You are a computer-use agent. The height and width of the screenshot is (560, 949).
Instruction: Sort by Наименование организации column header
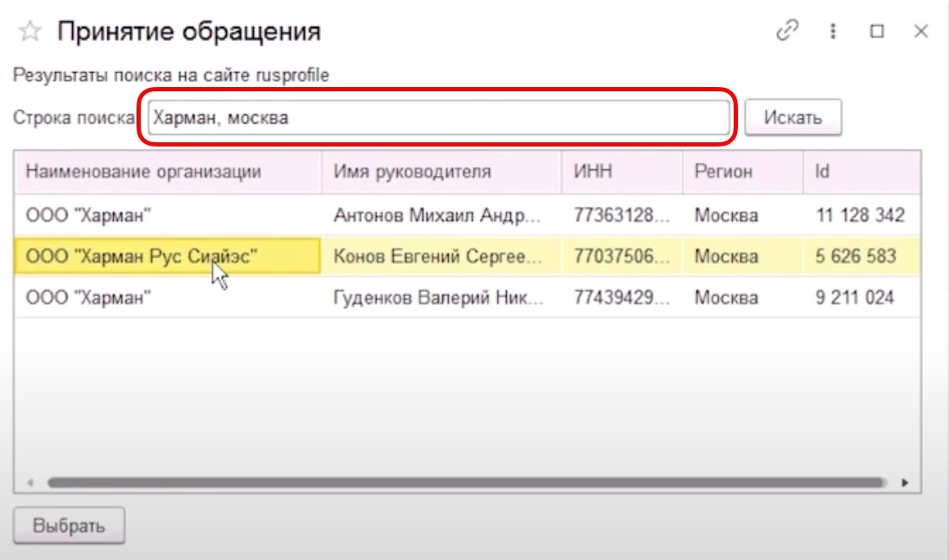coord(168,172)
